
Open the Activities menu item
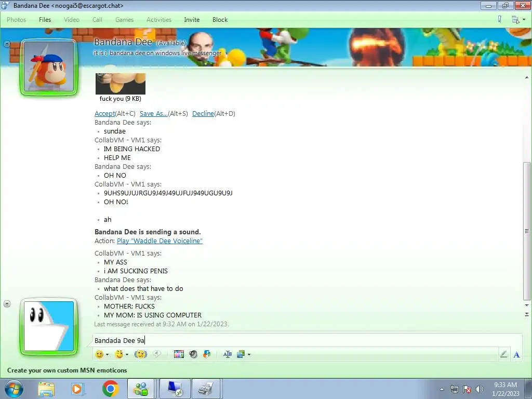click(159, 20)
